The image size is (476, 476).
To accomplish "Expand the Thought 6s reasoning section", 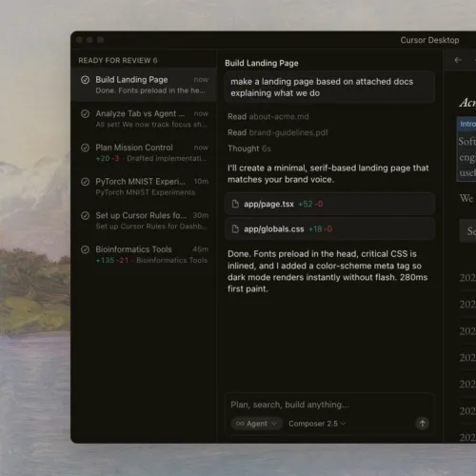I will tap(249, 149).
